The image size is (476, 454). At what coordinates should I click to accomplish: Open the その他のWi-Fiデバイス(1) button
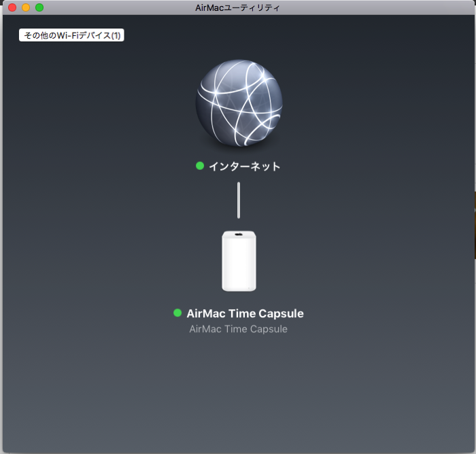pyautogui.click(x=71, y=35)
